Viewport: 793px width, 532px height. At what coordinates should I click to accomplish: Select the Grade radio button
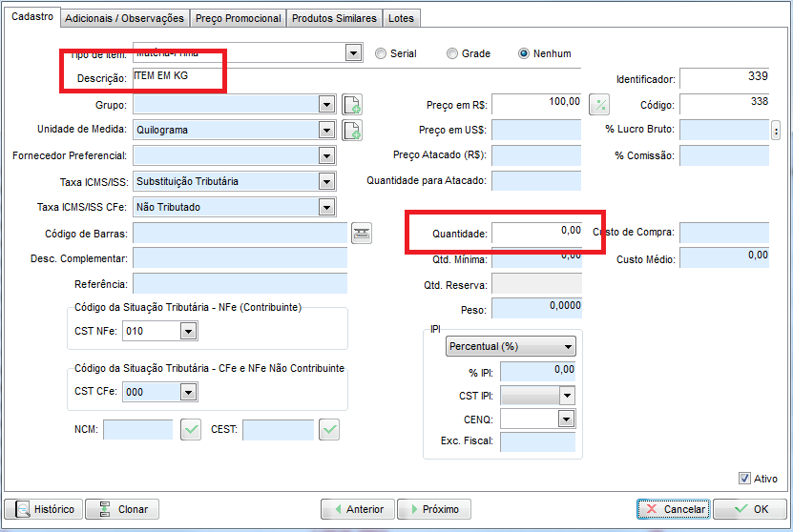pos(452,53)
